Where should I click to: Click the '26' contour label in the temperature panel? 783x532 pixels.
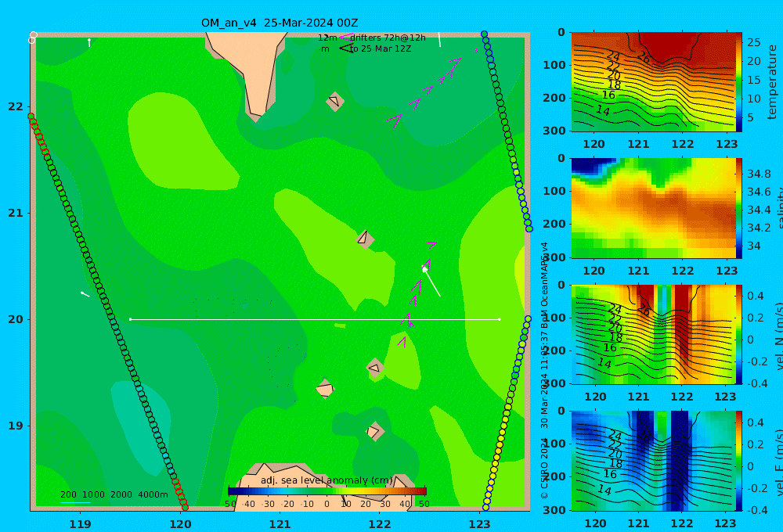[x=644, y=59]
